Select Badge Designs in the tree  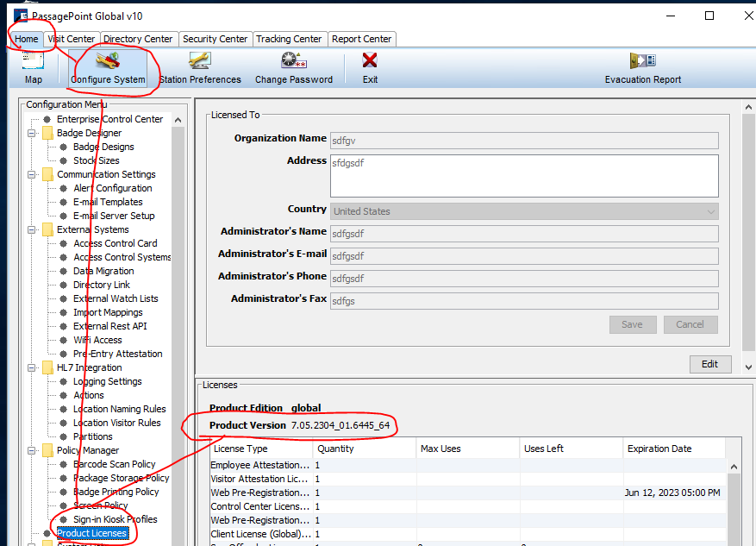103,147
